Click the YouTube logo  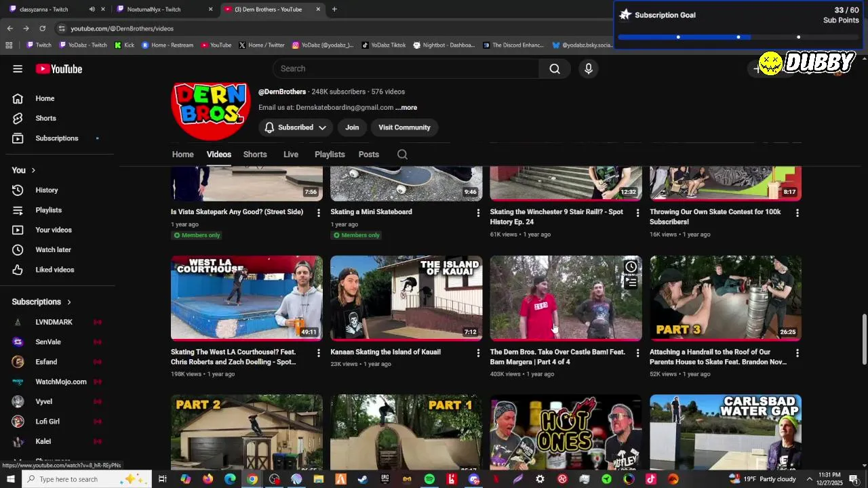(59, 68)
